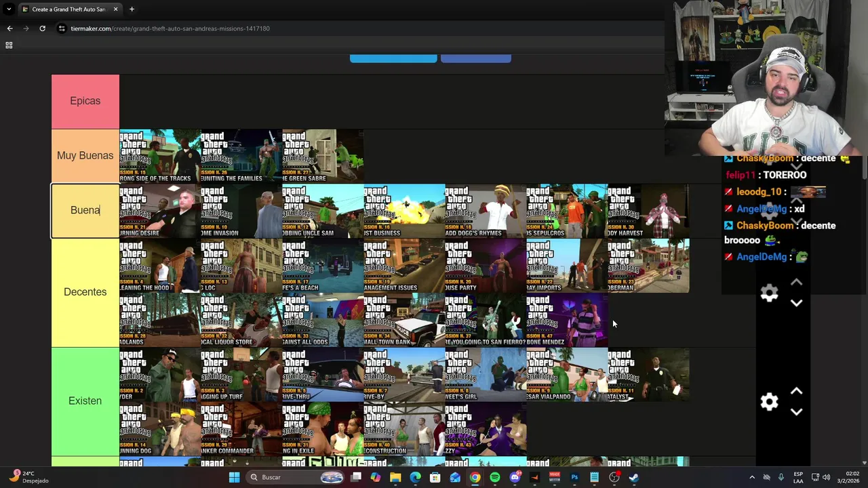The image size is (868, 488).
Task: Click the browser back arrow
Action: click(x=9, y=28)
